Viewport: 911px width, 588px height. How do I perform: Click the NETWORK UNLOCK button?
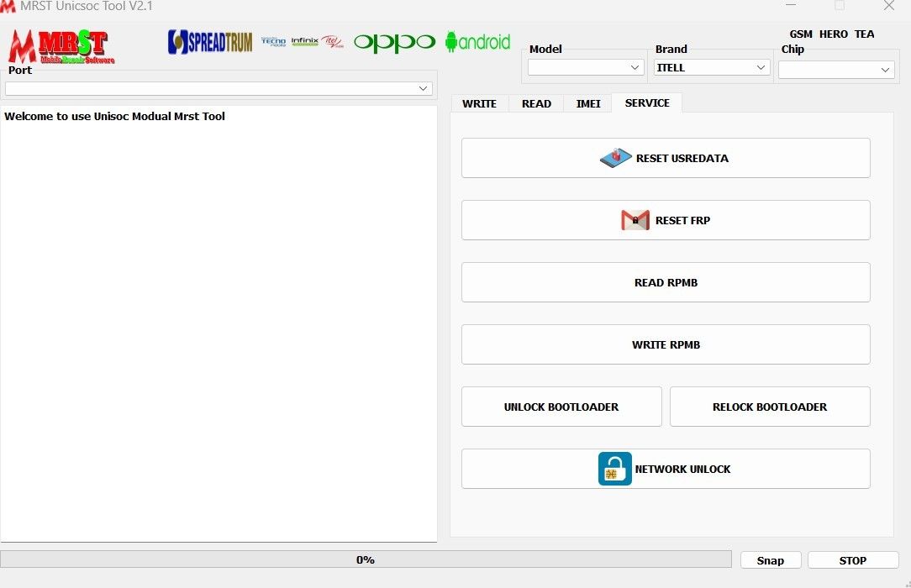click(666, 469)
